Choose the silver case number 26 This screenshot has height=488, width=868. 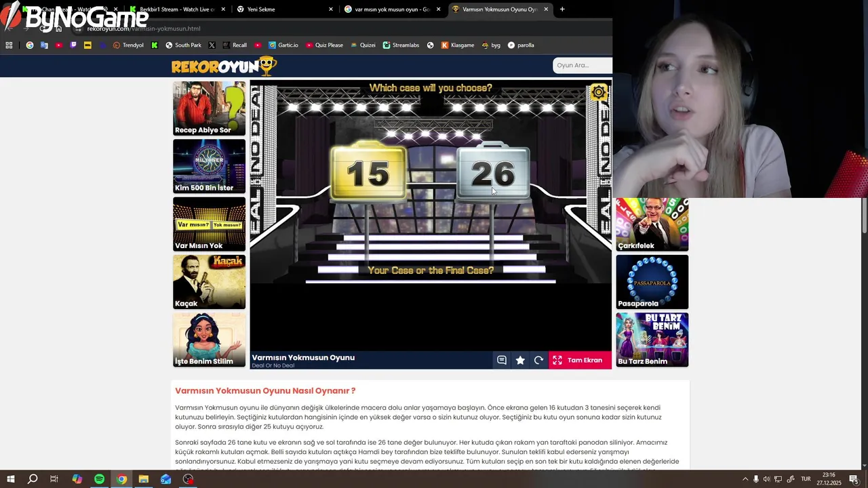pyautogui.click(x=493, y=172)
